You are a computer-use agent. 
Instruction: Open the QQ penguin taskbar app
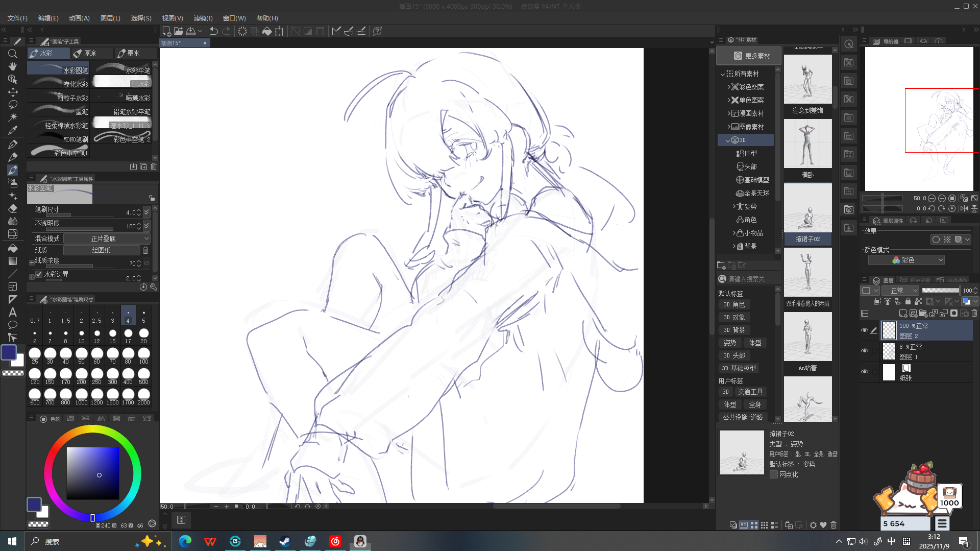[360, 541]
